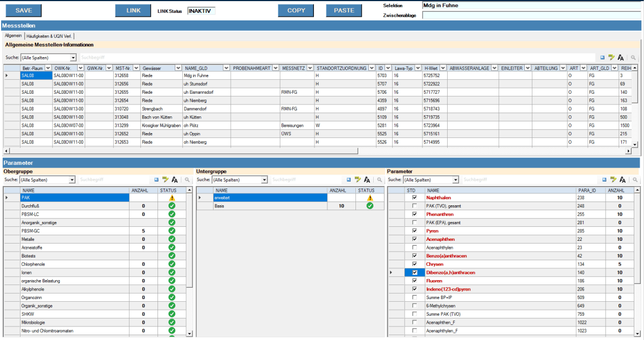The image size is (644, 340).
Task: Click magnifier icon in Obergruppe search bar
Action: point(187,180)
